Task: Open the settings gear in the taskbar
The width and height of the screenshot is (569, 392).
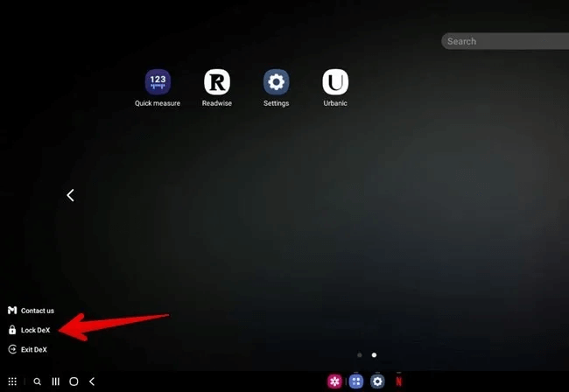Action: click(x=377, y=381)
